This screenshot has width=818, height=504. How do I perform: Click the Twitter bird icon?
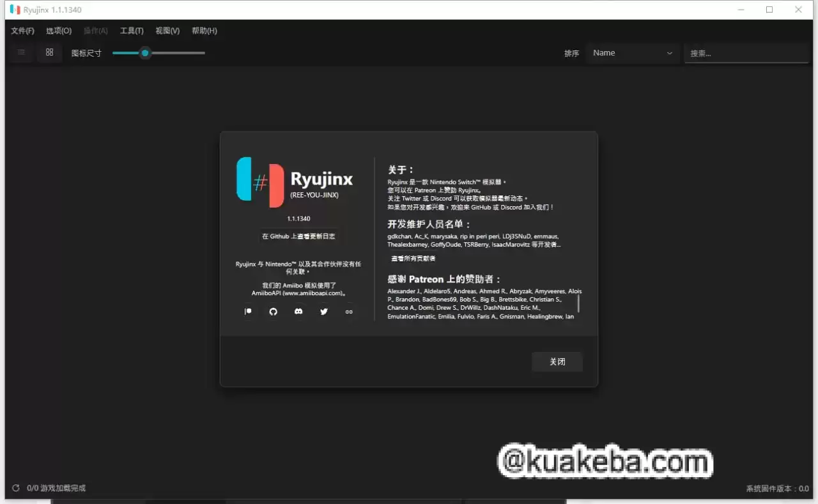tap(324, 311)
